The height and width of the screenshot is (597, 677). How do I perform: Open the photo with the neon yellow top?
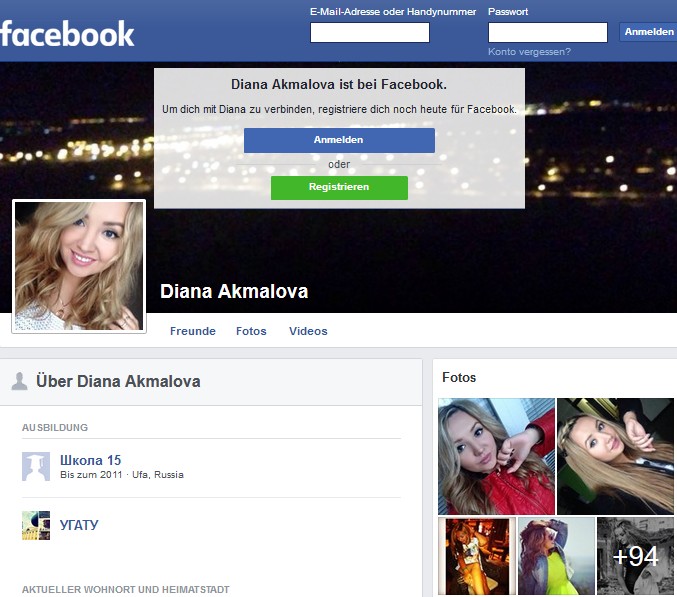[x=556, y=556]
